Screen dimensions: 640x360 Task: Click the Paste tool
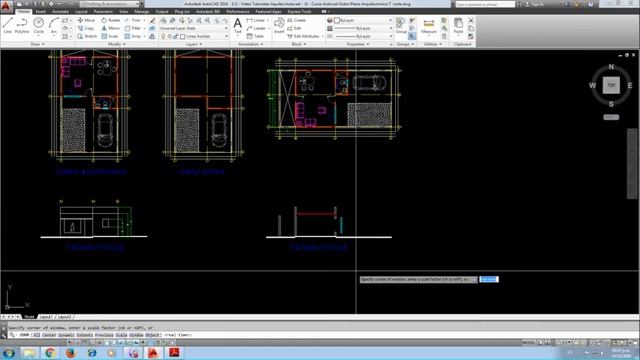458,26
